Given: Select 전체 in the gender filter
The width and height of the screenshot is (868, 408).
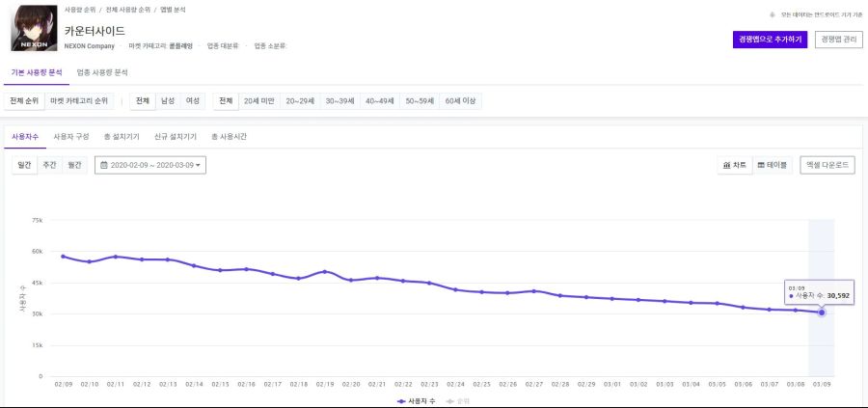Looking at the screenshot, I should (x=143, y=101).
